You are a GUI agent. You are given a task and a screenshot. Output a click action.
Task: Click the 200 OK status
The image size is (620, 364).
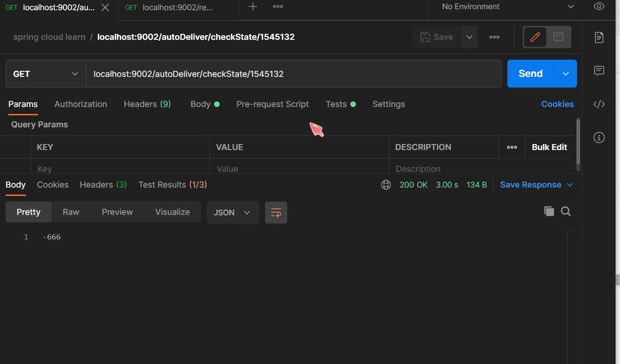click(414, 185)
